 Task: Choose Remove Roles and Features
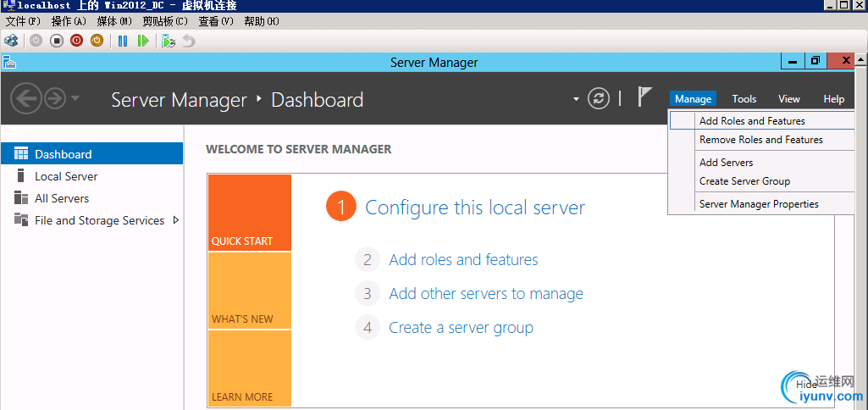click(x=762, y=140)
